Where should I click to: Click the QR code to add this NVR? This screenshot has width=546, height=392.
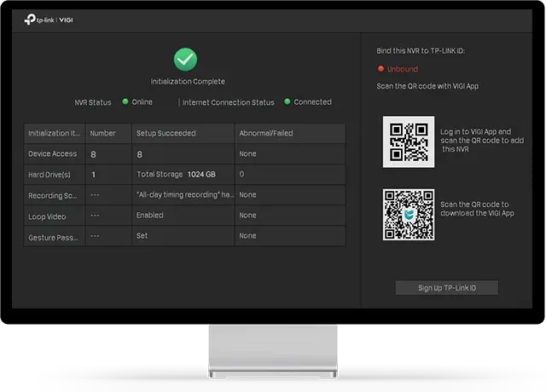409,141
